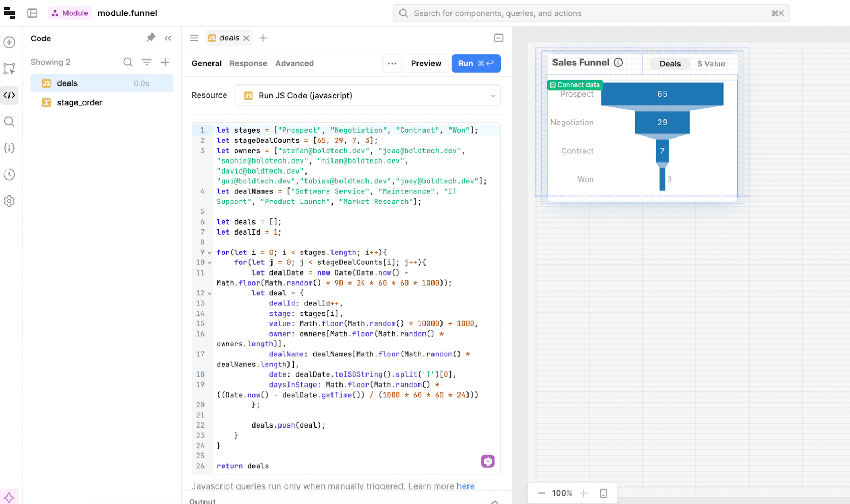Click the Module badge

[70, 13]
